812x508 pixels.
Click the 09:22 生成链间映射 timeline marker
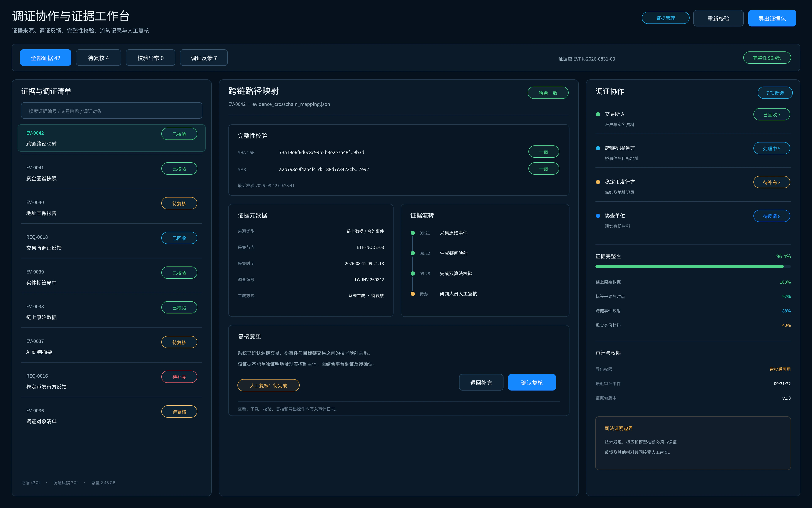pyautogui.click(x=413, y=253)
